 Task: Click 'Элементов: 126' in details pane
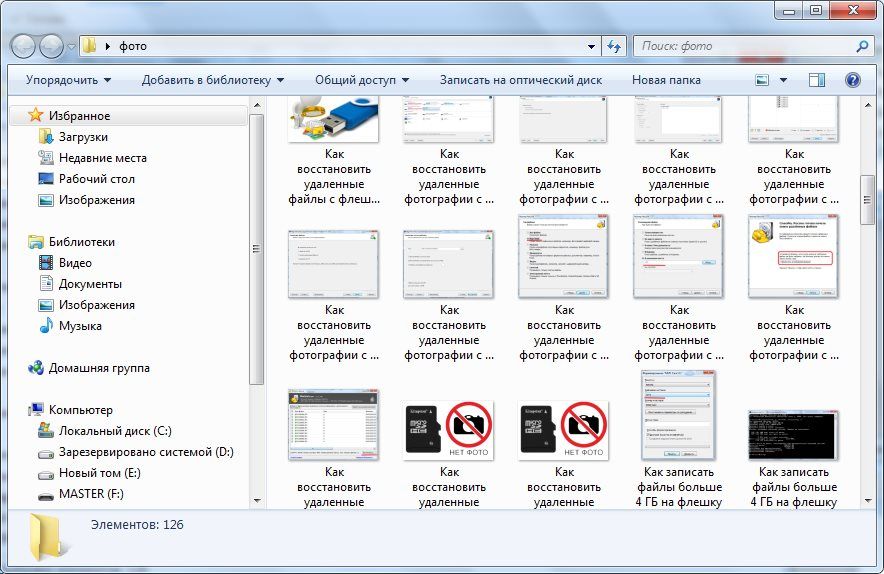[x=137, y=524]
